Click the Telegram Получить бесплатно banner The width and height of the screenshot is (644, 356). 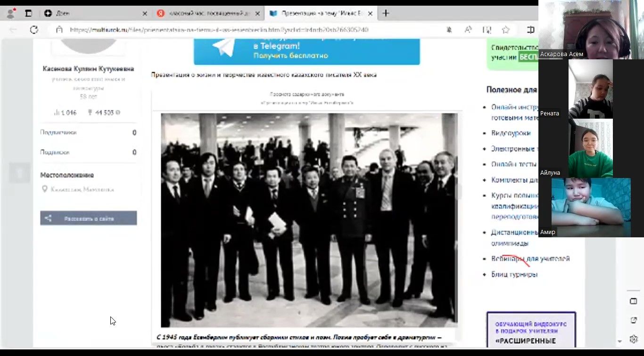click(x=306, y=51)
